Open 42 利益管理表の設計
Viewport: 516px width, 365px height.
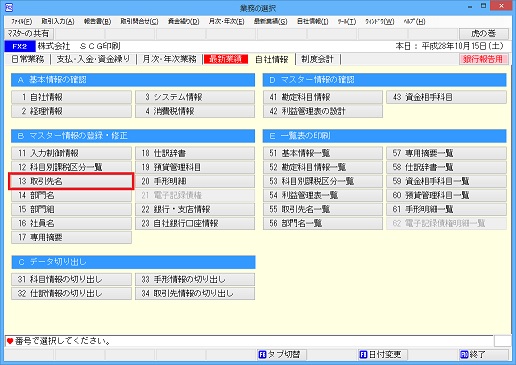(x=323, y=111)
